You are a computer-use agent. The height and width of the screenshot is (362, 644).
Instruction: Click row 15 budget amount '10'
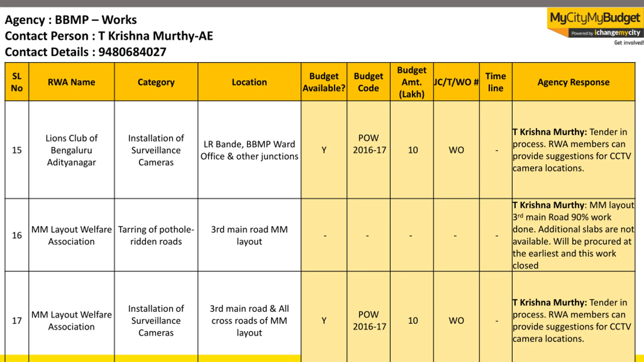[413, 150]
